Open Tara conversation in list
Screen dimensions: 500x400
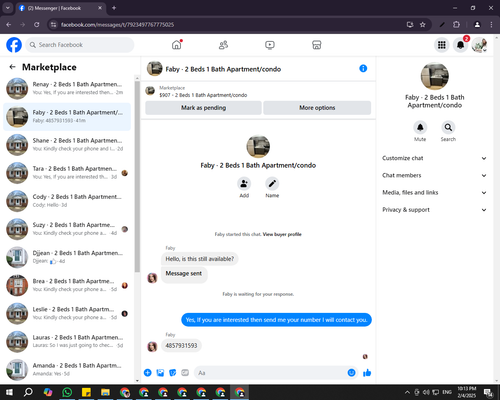coord(67,173)
